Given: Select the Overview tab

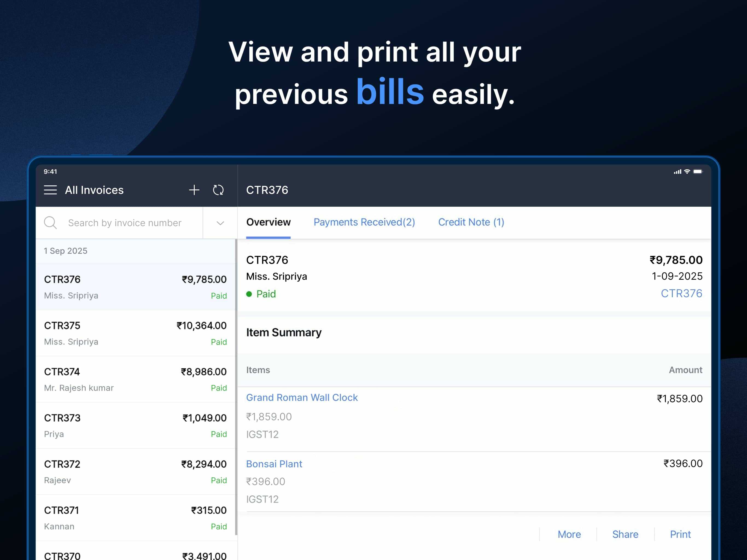Looking at the screenshot, I should (268, 222).
